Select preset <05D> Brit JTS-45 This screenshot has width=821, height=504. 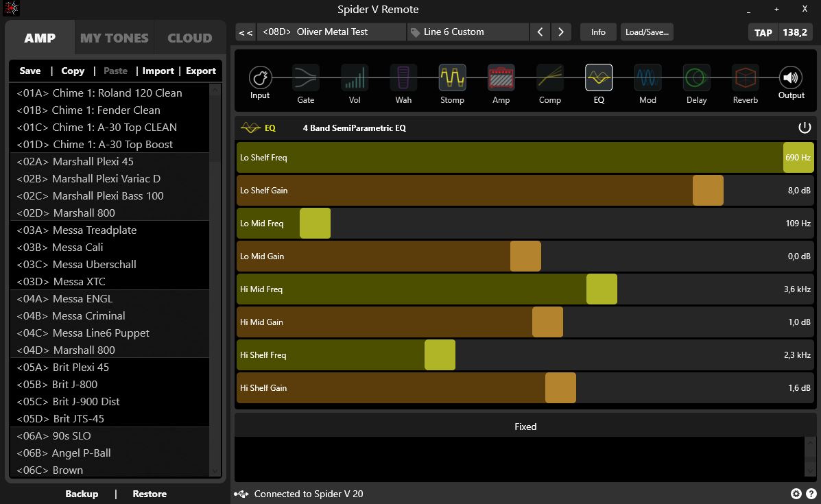click(x=110, y=419)
